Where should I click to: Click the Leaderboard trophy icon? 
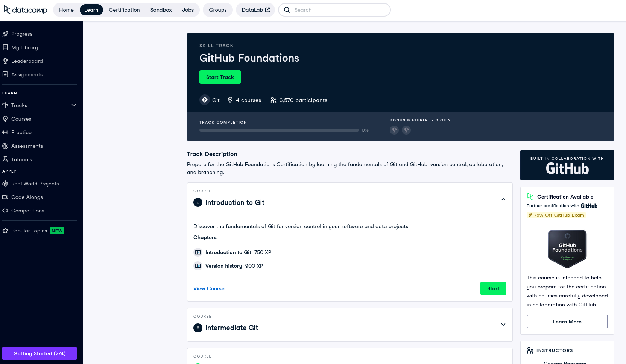[x=5, y=61]
